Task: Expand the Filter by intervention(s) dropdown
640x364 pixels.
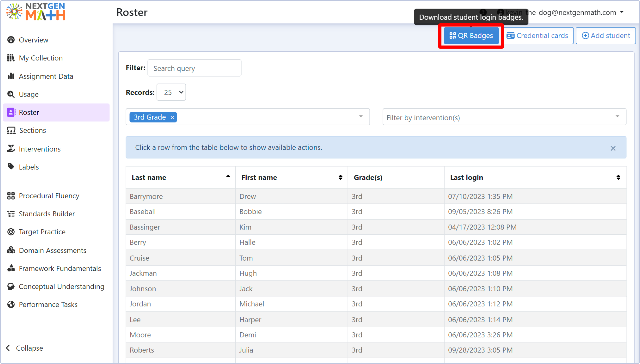Action: 504,117
